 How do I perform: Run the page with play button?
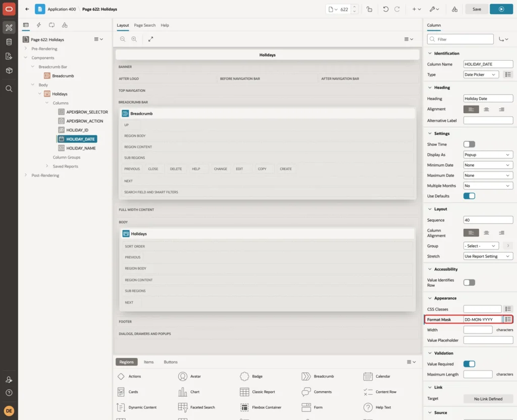(501, 9)
